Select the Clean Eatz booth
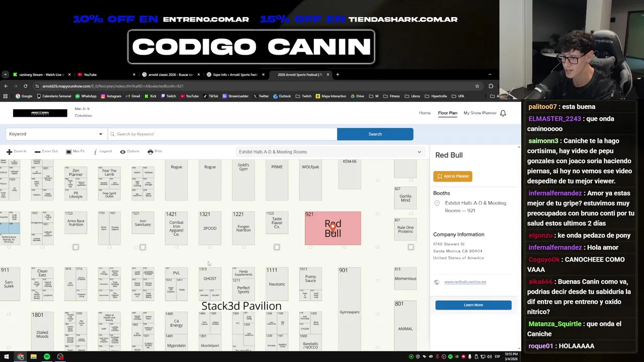 point(42,274)
